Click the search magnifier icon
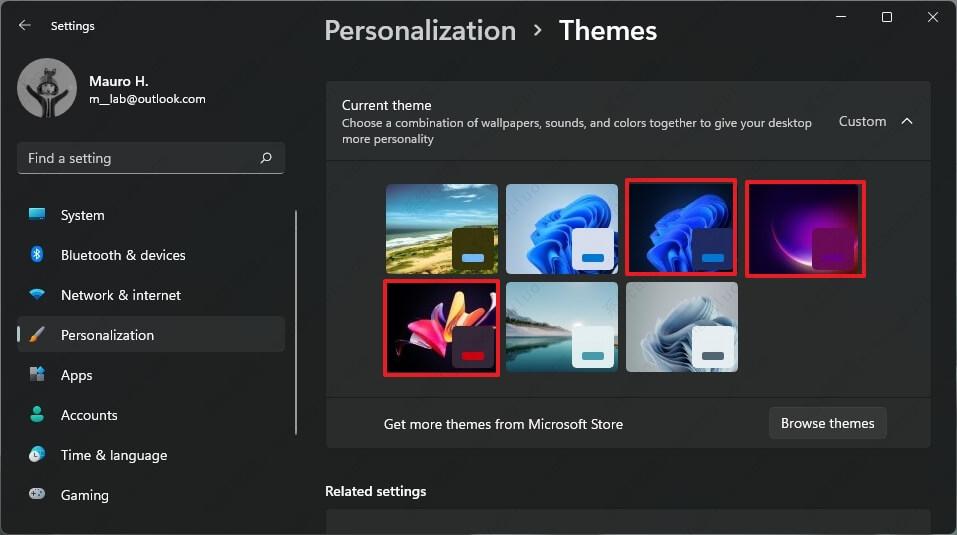This screenshot has height=535, width=957. pyautogui.click(x=266, y=158)
